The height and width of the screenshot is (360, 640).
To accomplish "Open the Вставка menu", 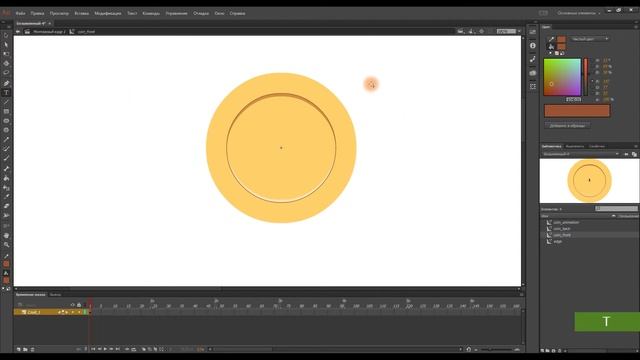I will click(x=81, y=13).
